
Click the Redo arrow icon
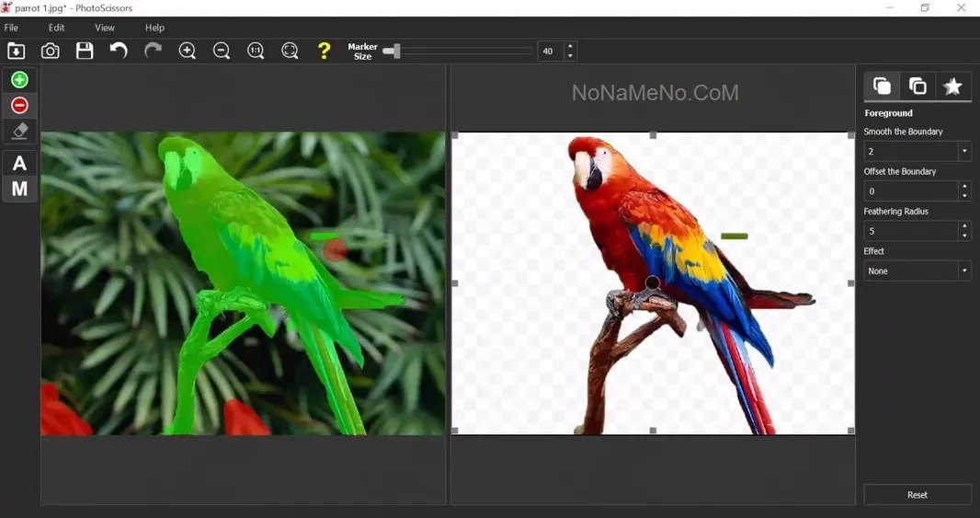pos(153,52)
